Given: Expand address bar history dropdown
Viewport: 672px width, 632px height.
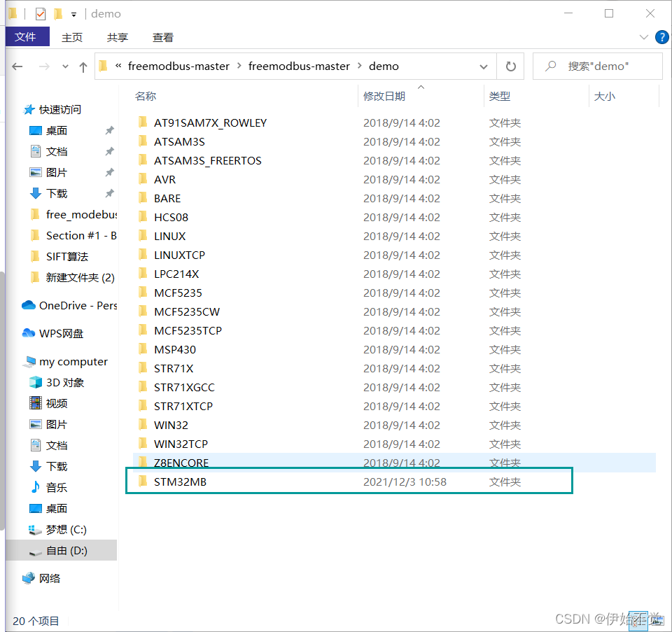Looking at the screenshot, I should [x=484, y=67].
